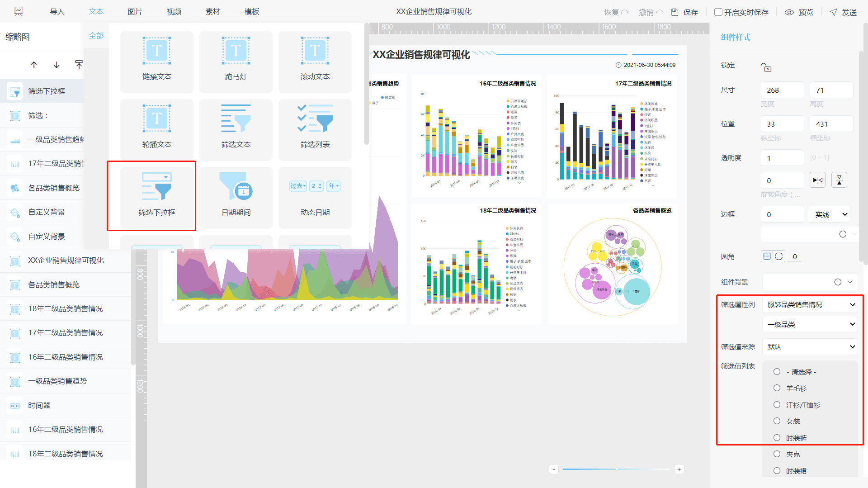This screenshot has width=868, height=488.
Task: Open the 图片 menu
Action: [135, 12]
